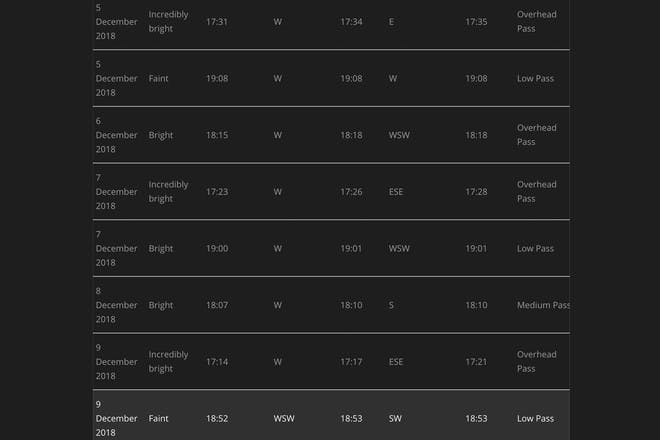The height and width of the screenshot is (440, 660).
Task: Select the 17:35 end time
Action: click(476, 22)
